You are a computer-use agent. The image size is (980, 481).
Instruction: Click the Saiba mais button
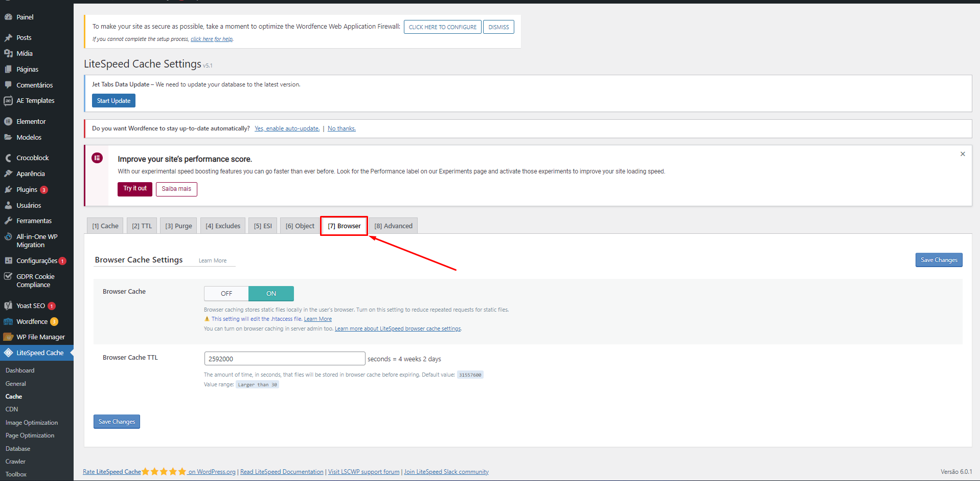tap(176, 189)
